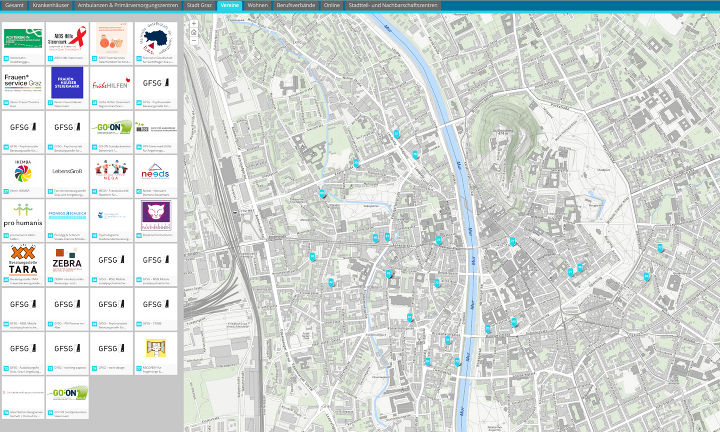Open the AIDS Hilfe Steiermark card
The image size is (720, 432).
(x=67, y=43)
